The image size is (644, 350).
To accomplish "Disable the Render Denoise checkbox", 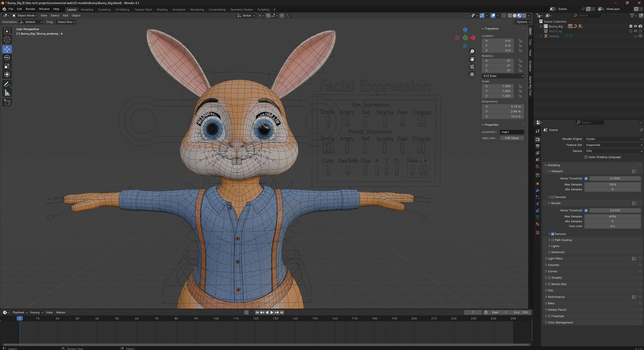I will (x=552, y=234).
